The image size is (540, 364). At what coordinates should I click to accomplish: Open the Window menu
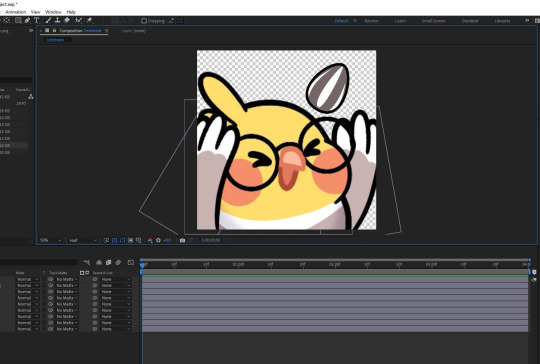(53, 12)
